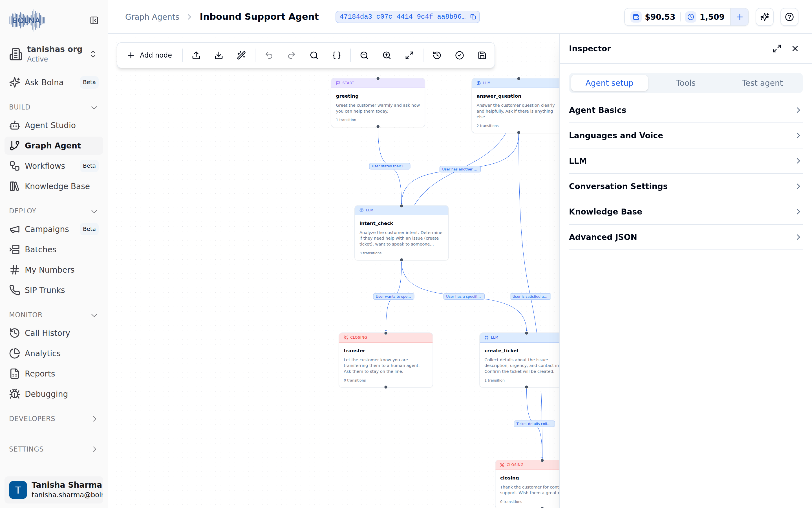812x508 pixels.
Task: Expand the LLM section
Action: tap(686, 161)
